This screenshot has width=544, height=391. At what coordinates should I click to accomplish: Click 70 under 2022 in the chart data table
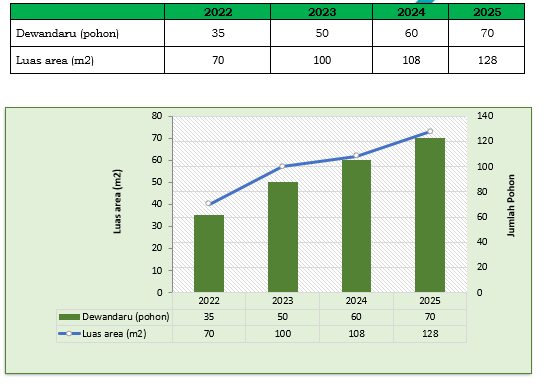pyautogui.click(x=209, y=334)
